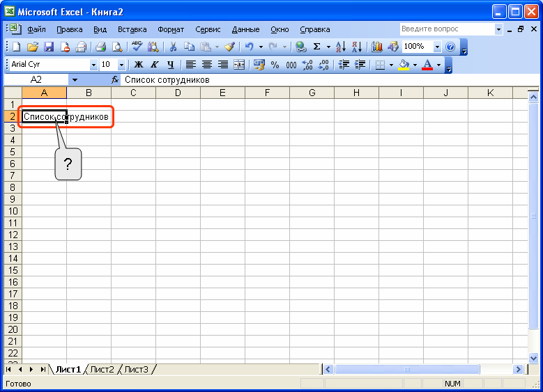Viewport: 543px width, 392px height.
Task: Go to last sheet tab navigation arrow
Action: [x=43, y=370]
